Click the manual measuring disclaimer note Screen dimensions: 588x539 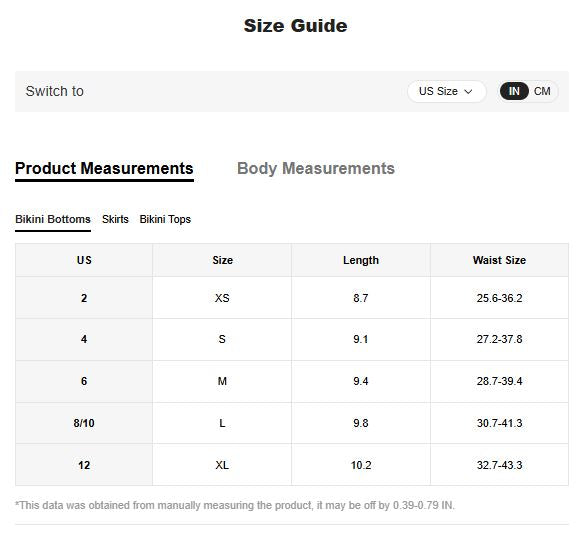[x=235, y=505]
